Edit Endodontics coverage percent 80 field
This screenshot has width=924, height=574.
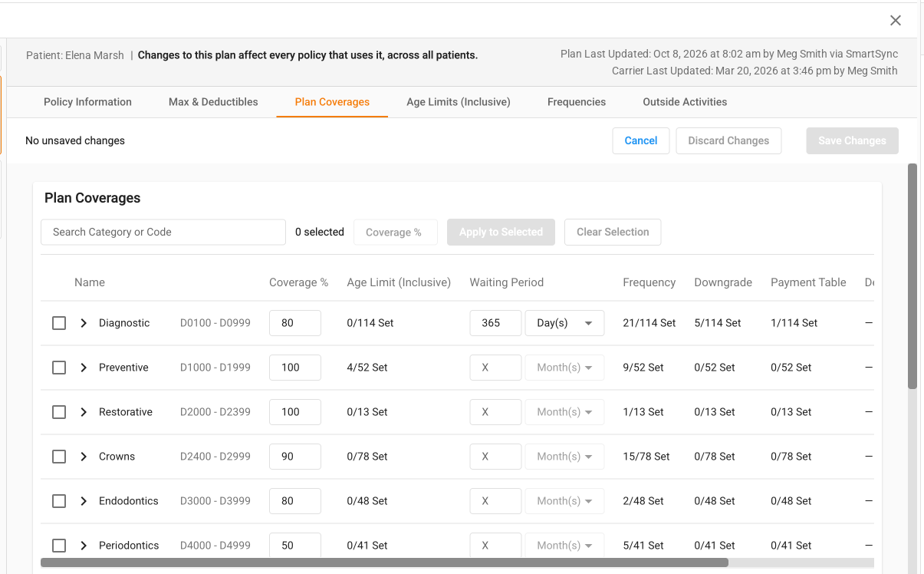295,501
